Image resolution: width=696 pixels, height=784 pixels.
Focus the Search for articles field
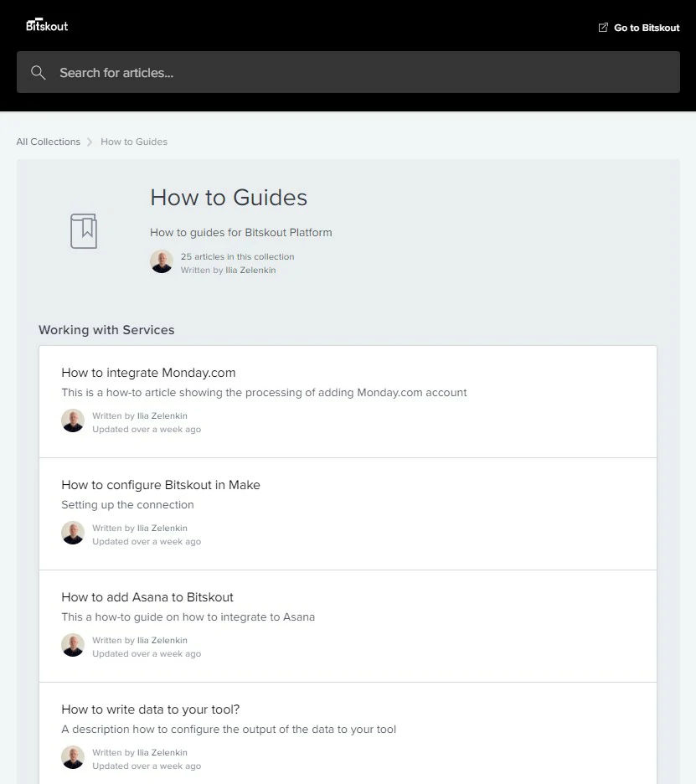pyautogui.click(x=348, y=72)
